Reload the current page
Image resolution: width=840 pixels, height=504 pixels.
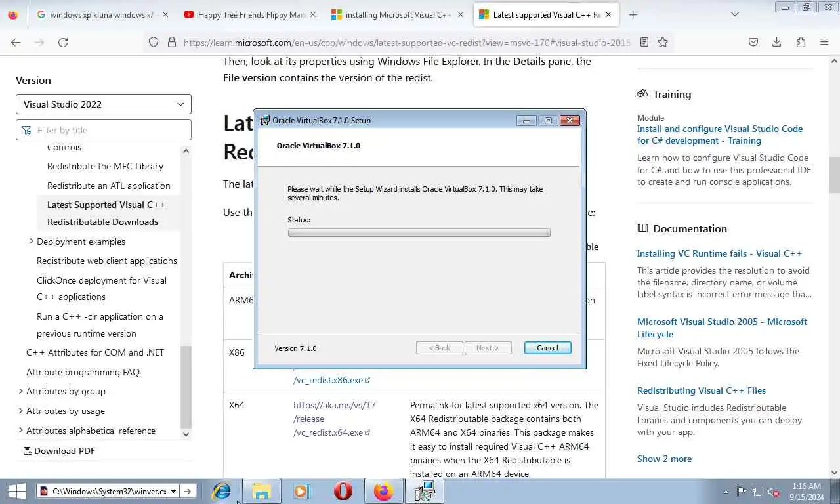click(63, 42)
